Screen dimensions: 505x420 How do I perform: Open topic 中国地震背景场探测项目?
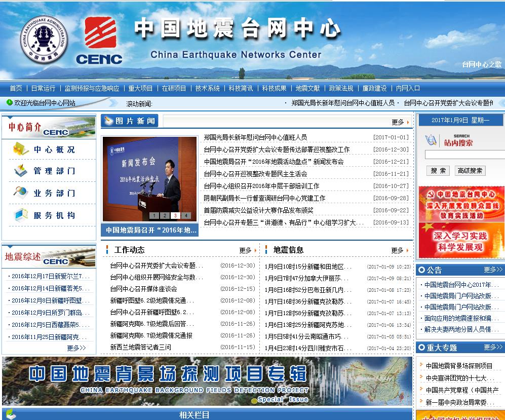pos(459,366)
